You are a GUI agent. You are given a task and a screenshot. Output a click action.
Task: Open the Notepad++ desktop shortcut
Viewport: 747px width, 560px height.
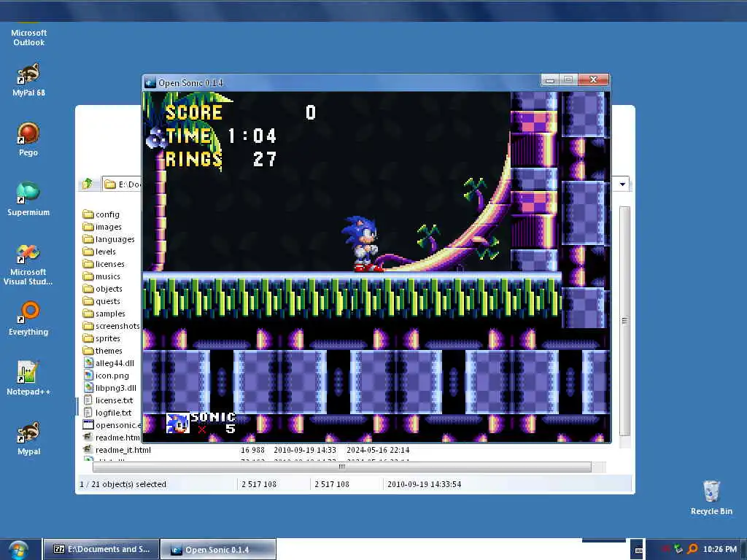(x=28, y=378)
